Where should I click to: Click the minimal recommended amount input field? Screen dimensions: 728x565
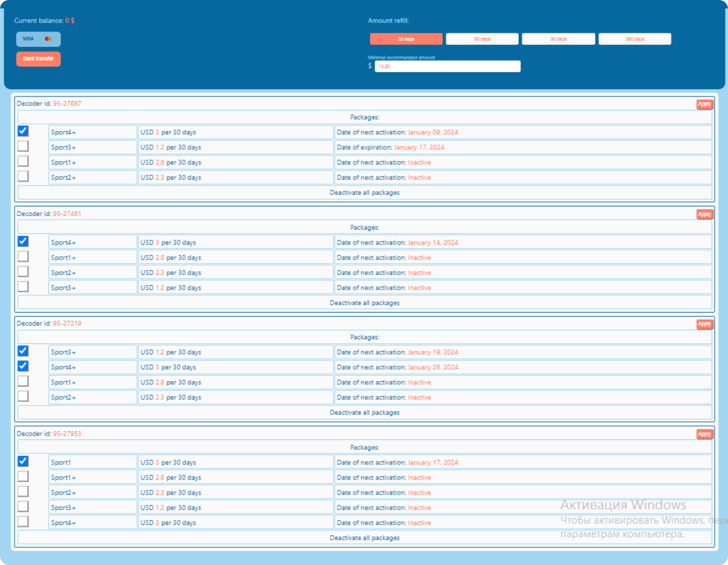tap(447, 66)
